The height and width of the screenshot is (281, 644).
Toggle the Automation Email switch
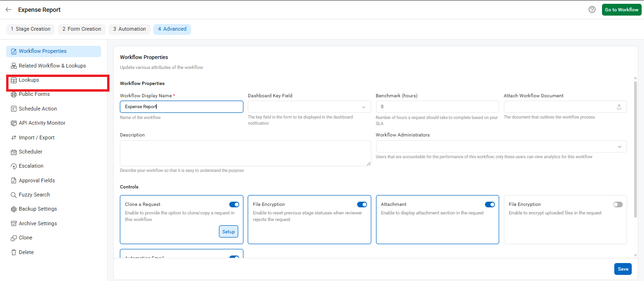click(x=234, y=258)
